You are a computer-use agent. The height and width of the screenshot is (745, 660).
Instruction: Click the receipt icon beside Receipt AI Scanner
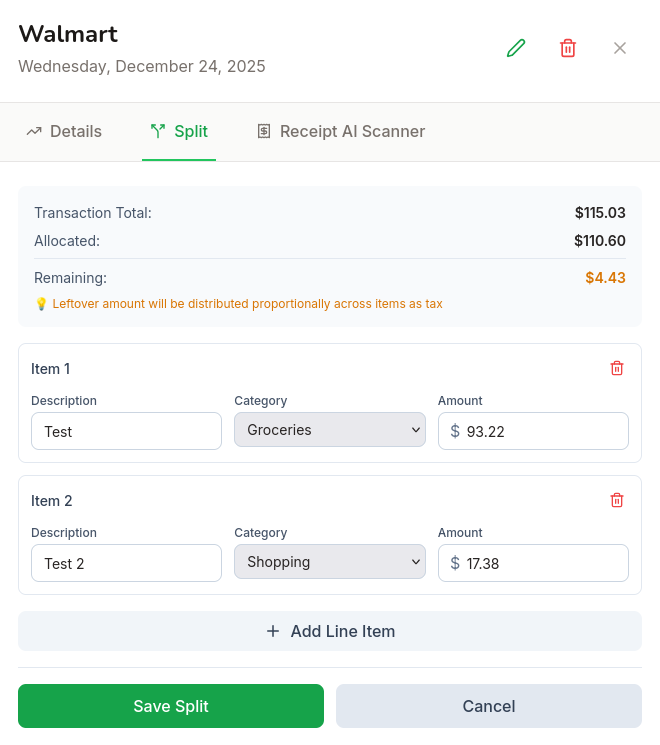pos(264,131)
